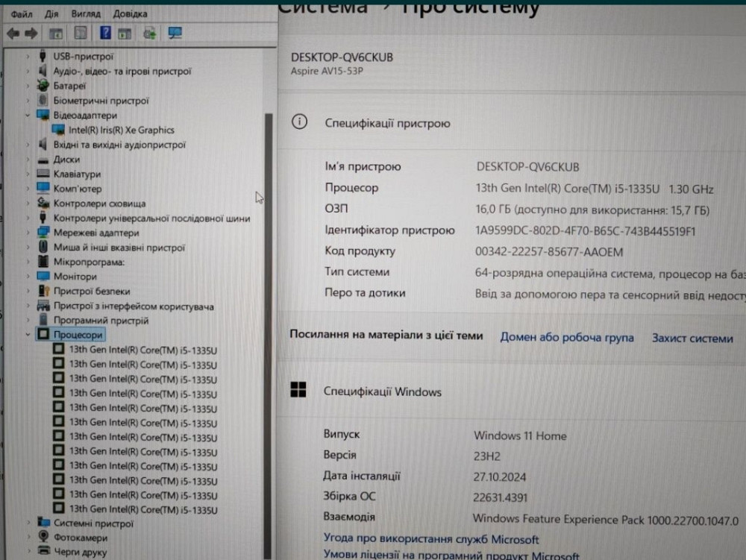Viewport: 746px width, 560px height.
Task: Open the Файл menu
Action: pos(22,14)
